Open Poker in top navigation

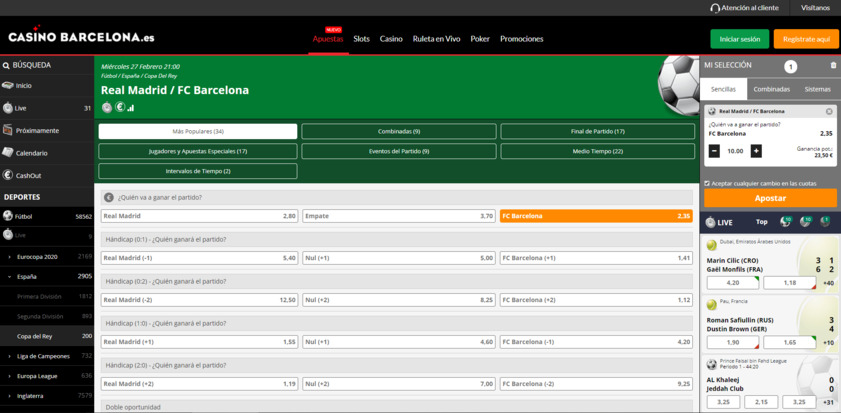pos(480,39)
